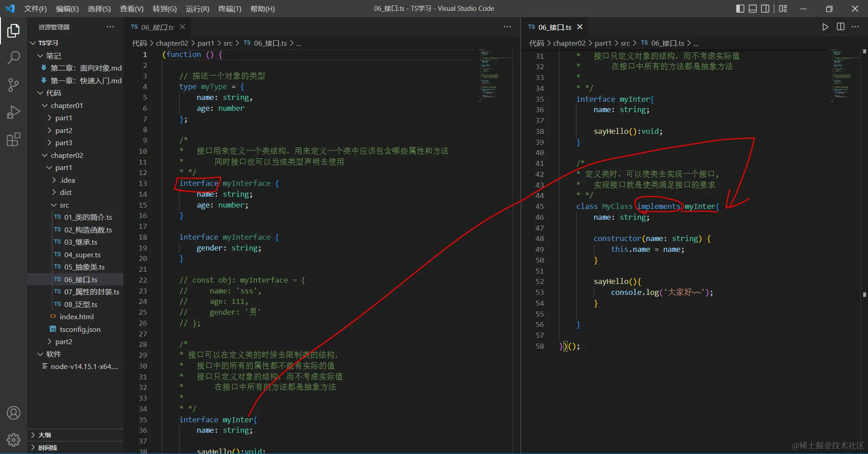This screenshot has width=868, height=454.
Task: Toggle primary side bar visibility
Action: pos(740,9)
